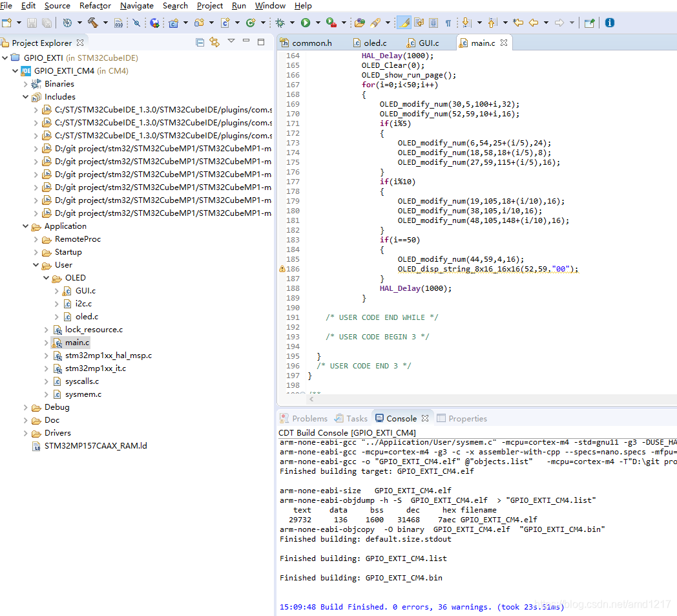This screenshot has height=616, width=677.
Task: Collapse the OLED folder node
Action: coord(47,278)
